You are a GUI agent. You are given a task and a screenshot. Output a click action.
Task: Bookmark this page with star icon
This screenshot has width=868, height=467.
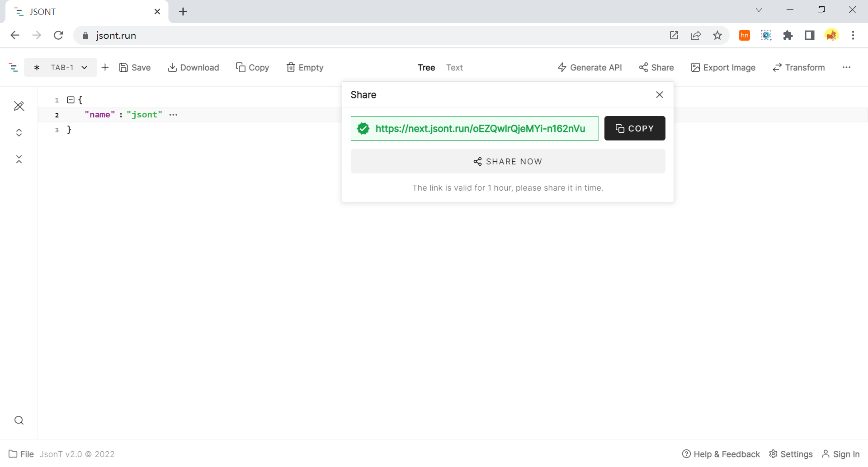point(717,36)
